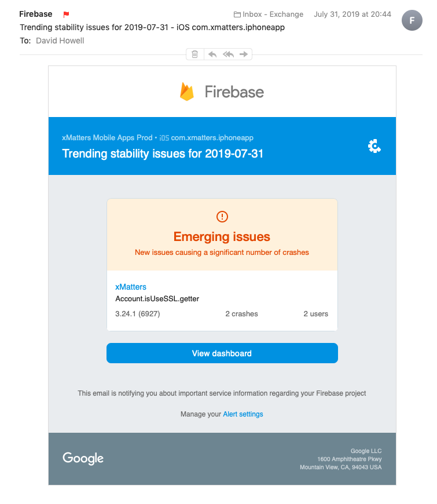Click the Crashlytics icon in blue banner
This screenshot has height=504, width=437.
click(x=374, y=146)
